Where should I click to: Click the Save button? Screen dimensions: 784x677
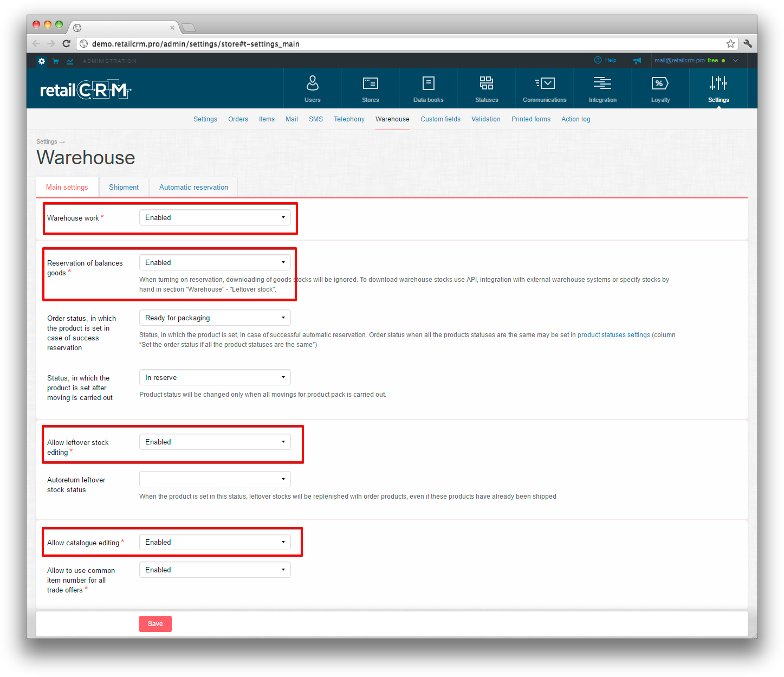[155, 624]
